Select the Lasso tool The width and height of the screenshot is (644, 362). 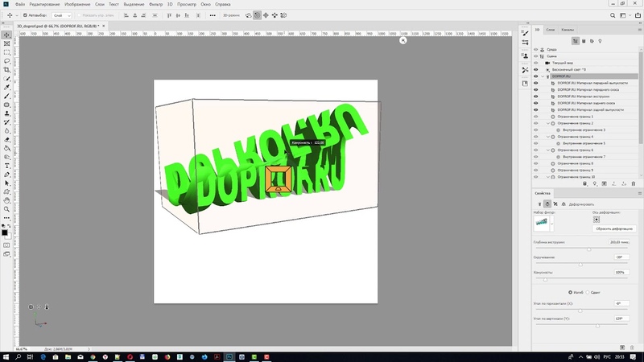[6, 61]
